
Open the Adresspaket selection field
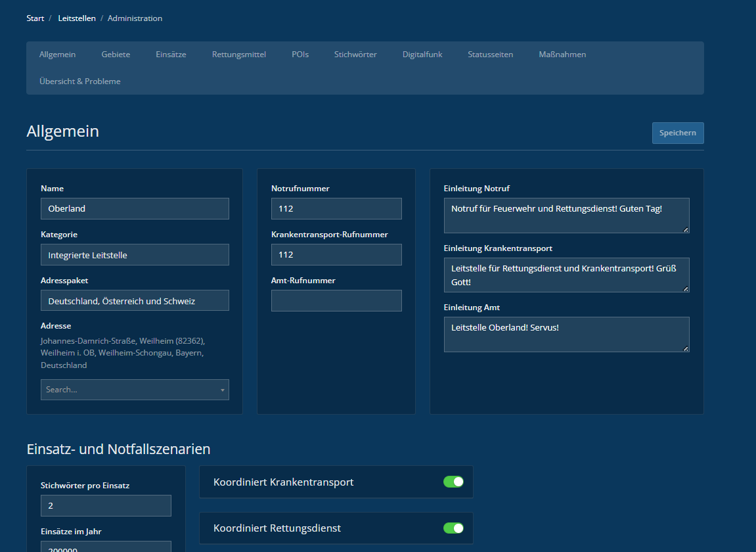click(135, 300)
